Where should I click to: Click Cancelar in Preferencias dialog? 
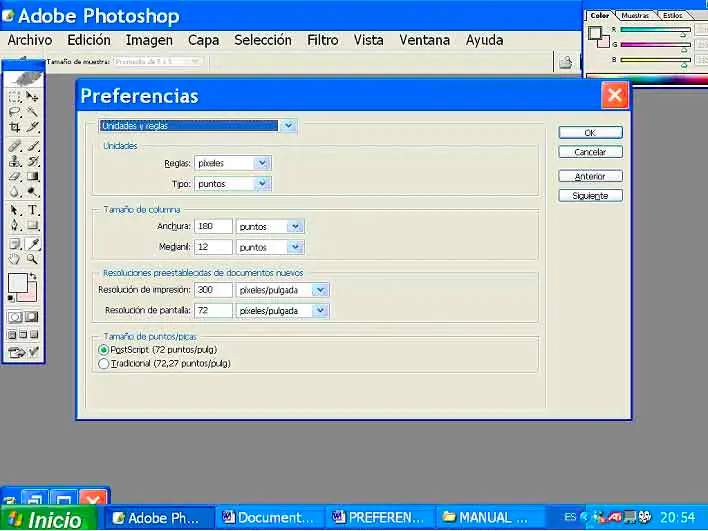(x=591, y=152)
